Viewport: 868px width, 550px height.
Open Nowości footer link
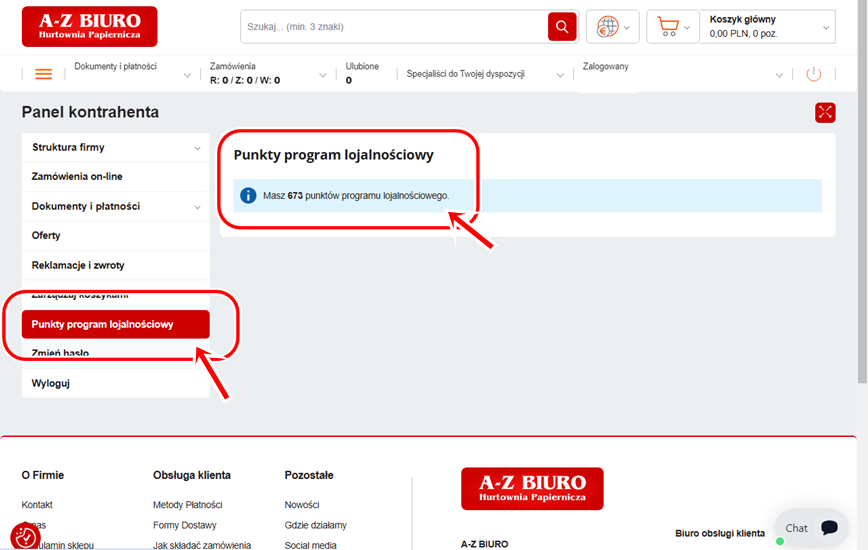[x=302, y=505]
